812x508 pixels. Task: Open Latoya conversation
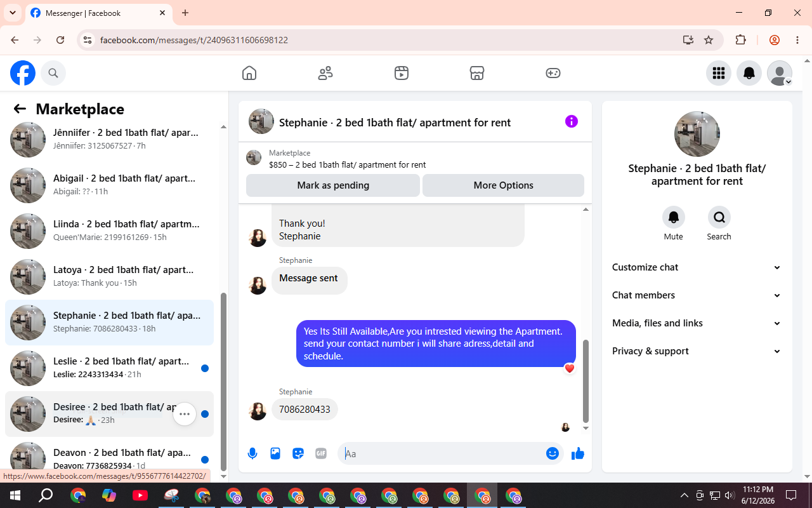[109, 277]
